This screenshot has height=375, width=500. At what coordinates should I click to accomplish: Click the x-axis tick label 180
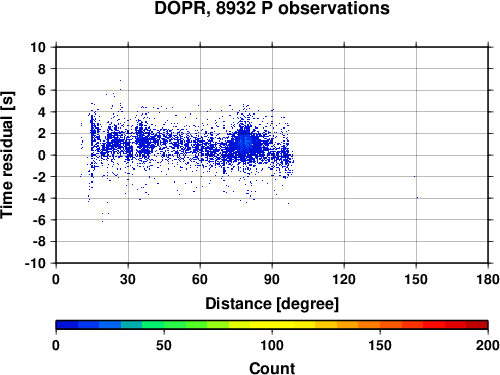488,279
